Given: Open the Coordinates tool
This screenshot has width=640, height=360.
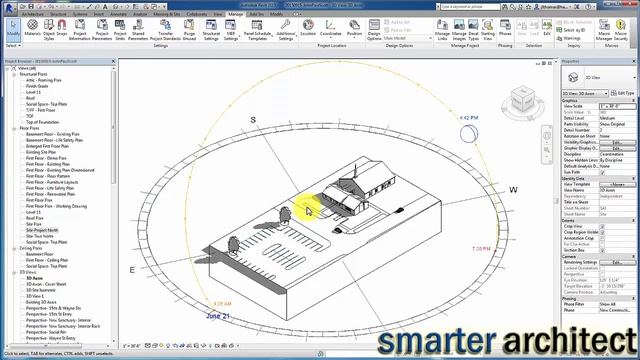Looking at the screenshot, I should [330, 28].
